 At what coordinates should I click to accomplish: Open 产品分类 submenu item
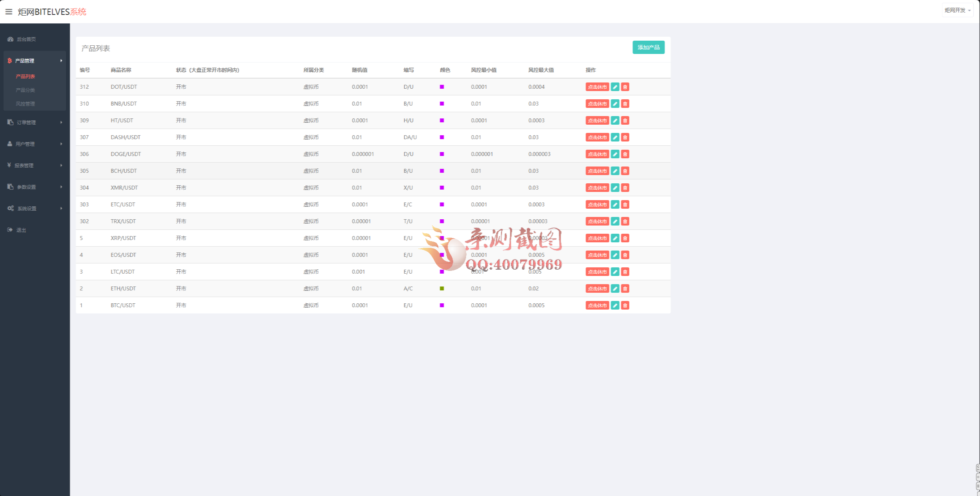25,90
